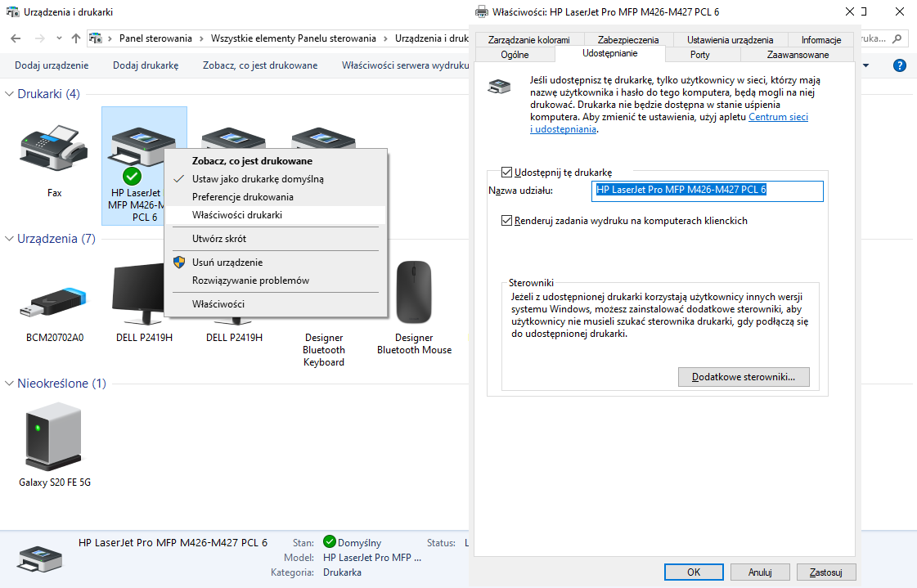Collapse the Drukarki (4) group
917x588 pixels.
(10, 94)
